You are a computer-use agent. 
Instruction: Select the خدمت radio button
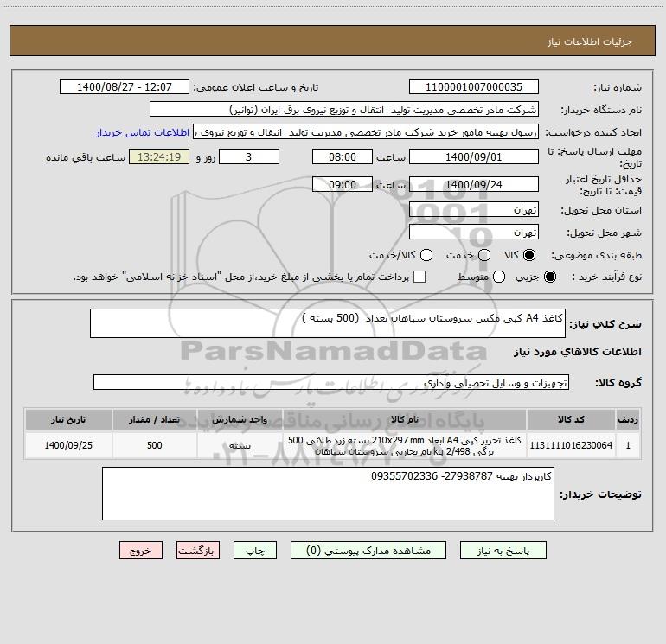pos(484,255)
